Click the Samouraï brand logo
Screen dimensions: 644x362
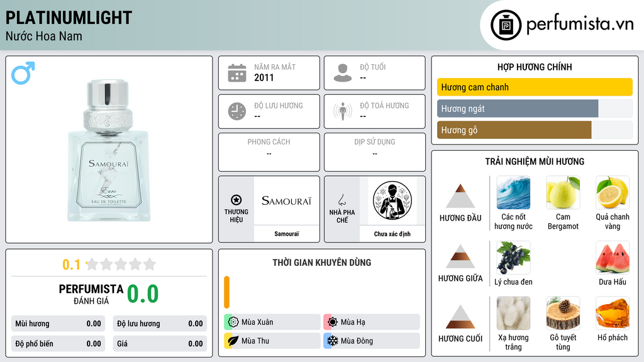point(287,200)
